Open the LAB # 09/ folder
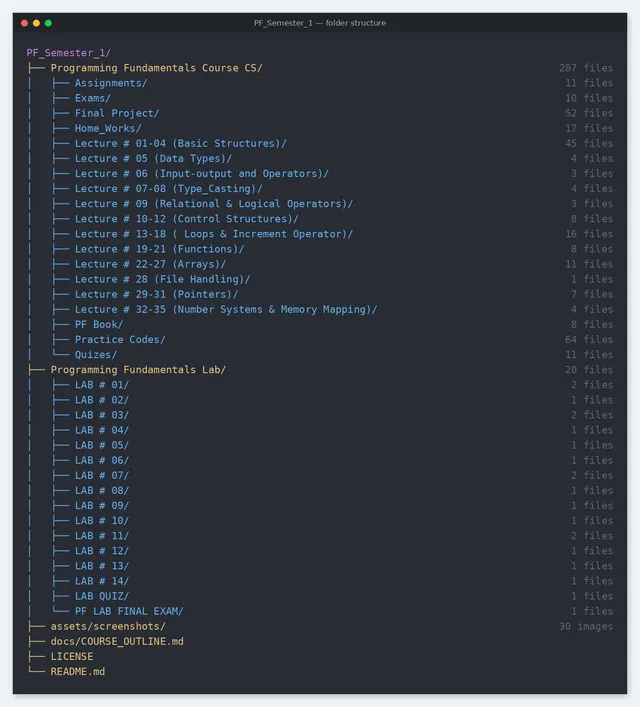This screenshot has width=640, height=707. tap(102, 506)
